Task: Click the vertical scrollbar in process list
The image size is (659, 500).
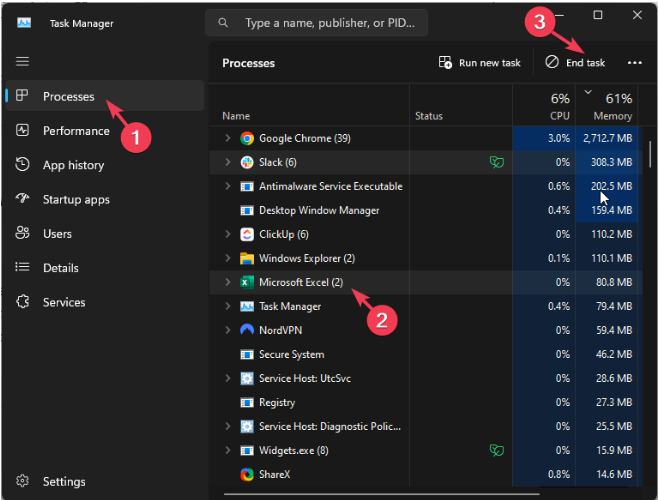Action: [x=652, y=155]
